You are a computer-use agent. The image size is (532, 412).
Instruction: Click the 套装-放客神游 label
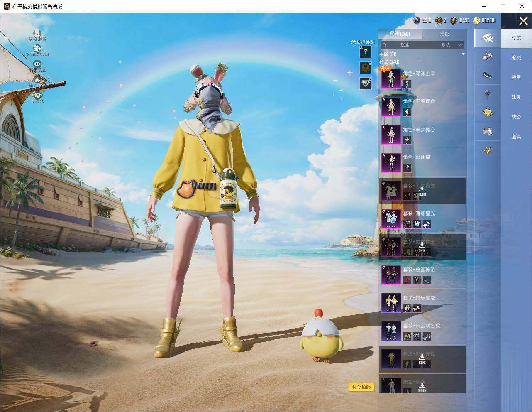click(419, 270)
